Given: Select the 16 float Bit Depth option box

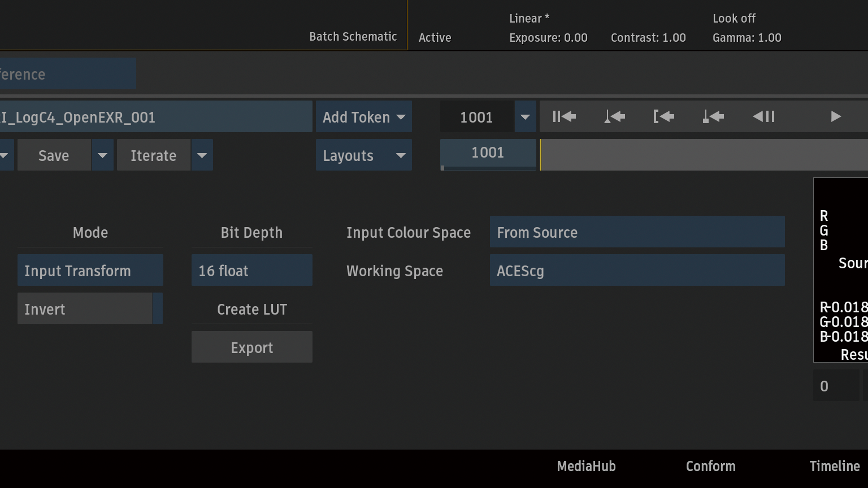Looking at the screenshot, I should [x=251, y=271].
